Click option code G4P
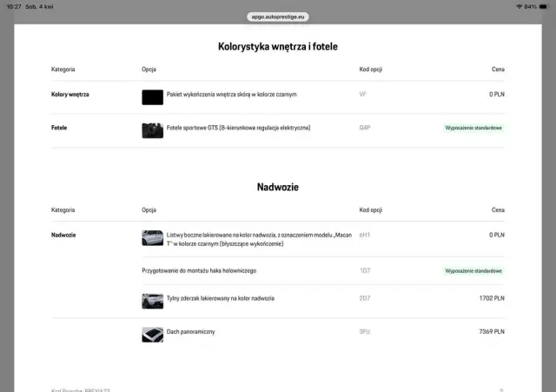Screen dimensions: 556x392 [x=365, y=128]
